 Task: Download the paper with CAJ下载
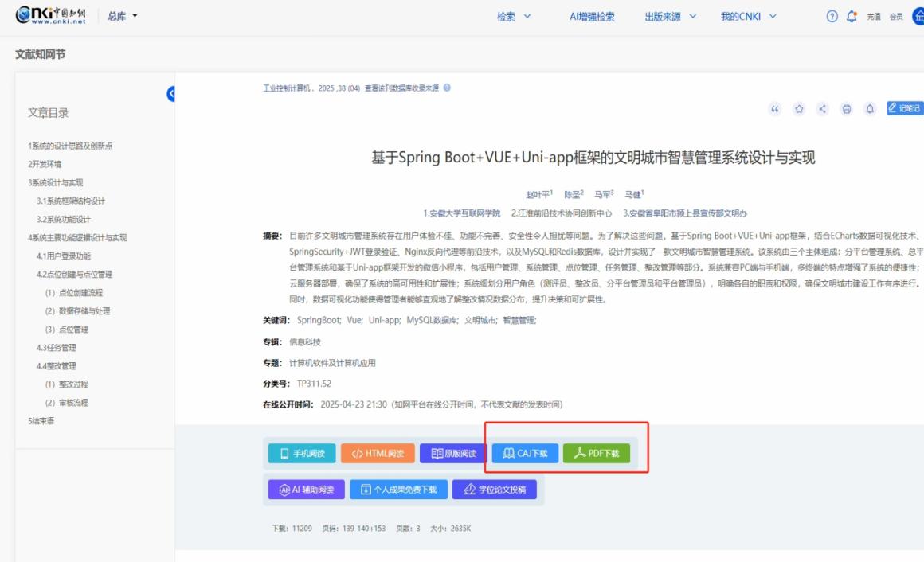point(525,454)
